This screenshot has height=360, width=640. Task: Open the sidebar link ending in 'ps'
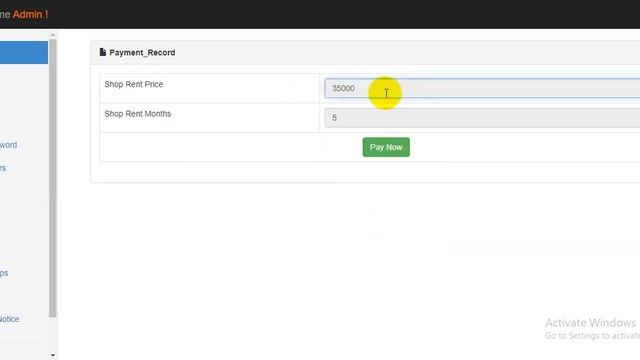tap(4, 273)
